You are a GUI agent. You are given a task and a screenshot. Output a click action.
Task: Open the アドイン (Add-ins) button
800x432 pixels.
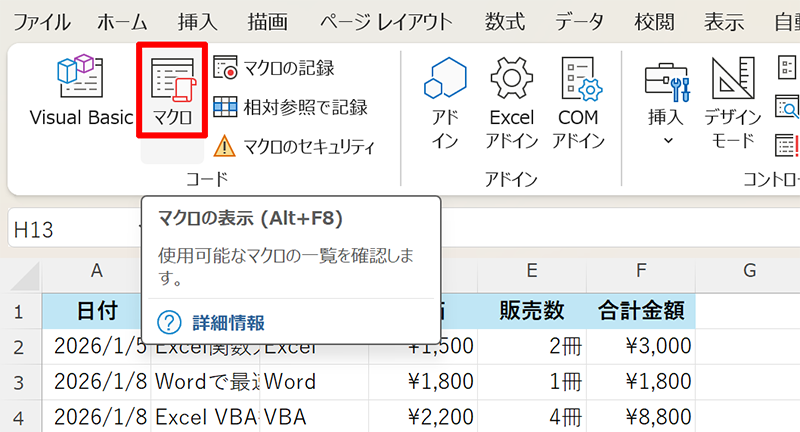pos(445,102)
